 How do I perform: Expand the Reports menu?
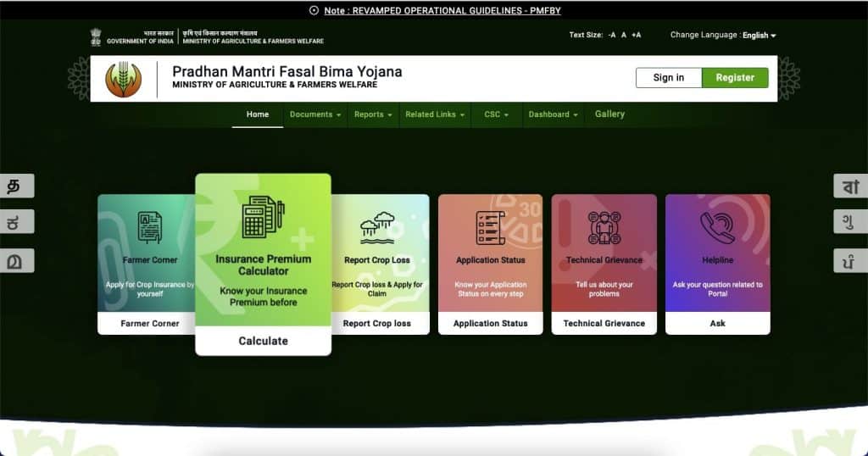(373, 114)
